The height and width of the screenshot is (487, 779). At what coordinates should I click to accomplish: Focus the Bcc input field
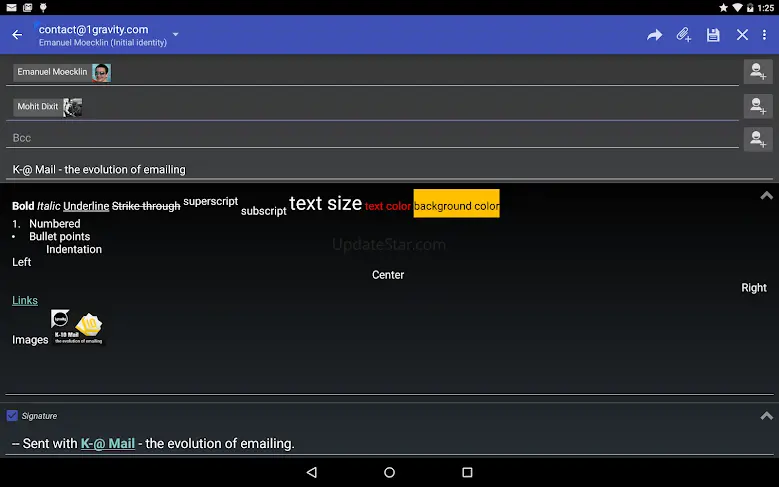click(x=372, y=138)
